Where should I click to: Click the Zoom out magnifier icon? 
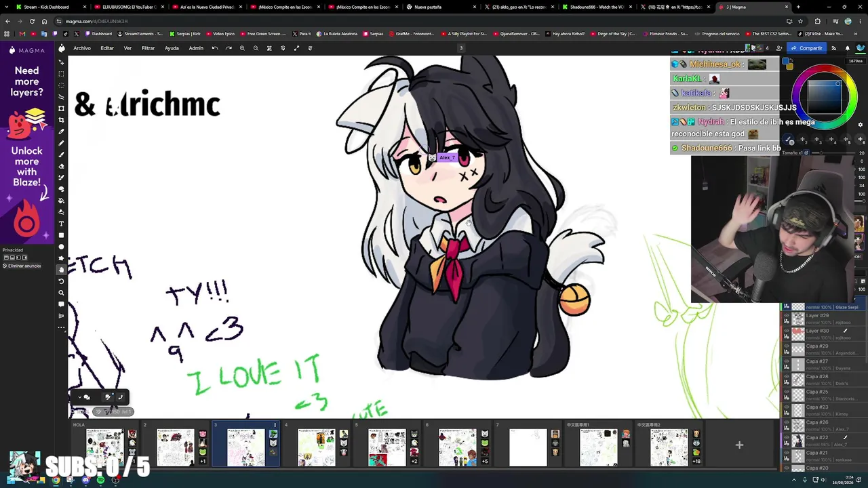[x=256, y=48]
